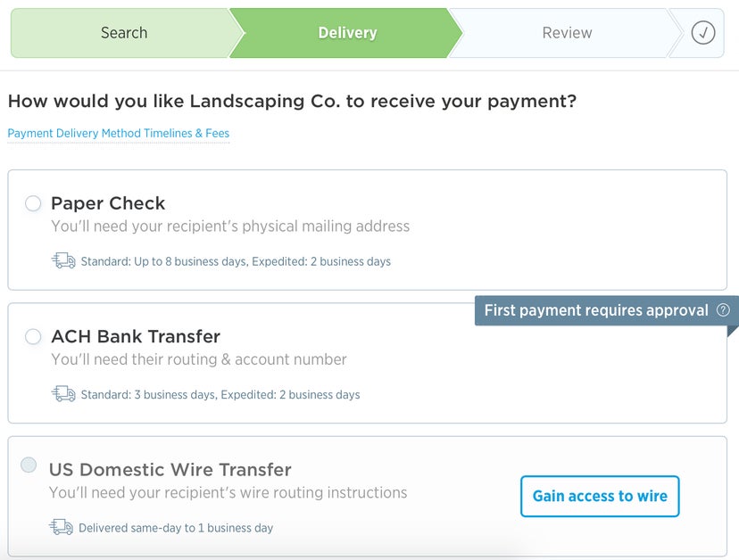
Task: Select the US Domestic Wire Transfer radio button
Action: click(28, 465)
